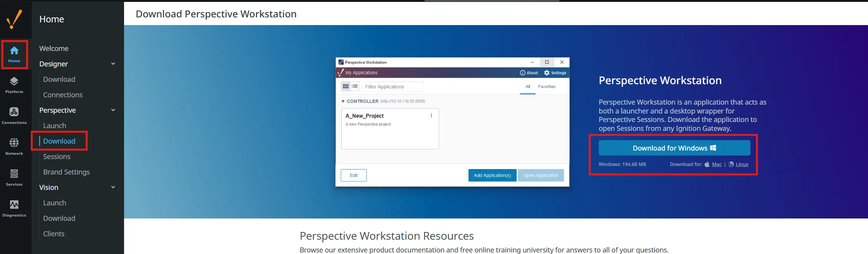Go to the Welcome page

pyautogui.click(x=54, y=48)
